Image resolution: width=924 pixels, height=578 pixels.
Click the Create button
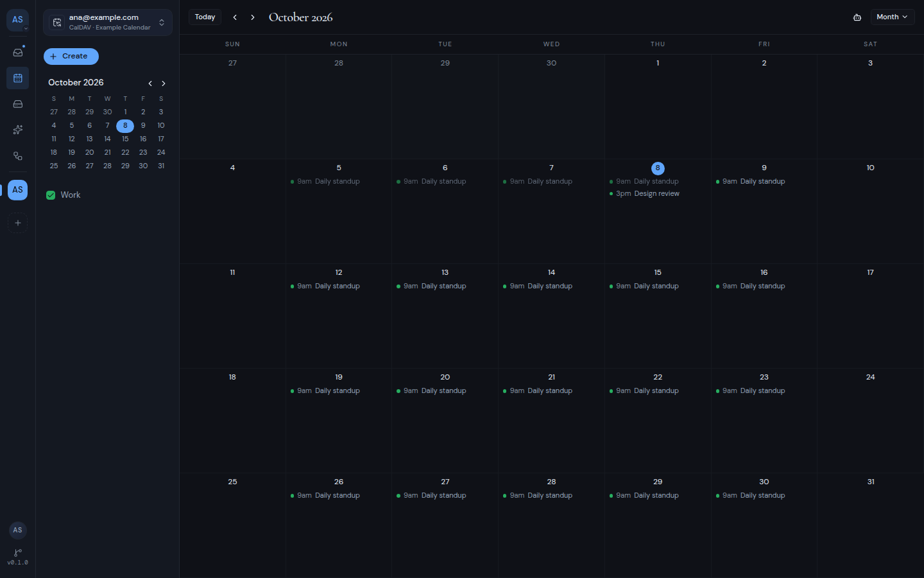tap(71, 57)
